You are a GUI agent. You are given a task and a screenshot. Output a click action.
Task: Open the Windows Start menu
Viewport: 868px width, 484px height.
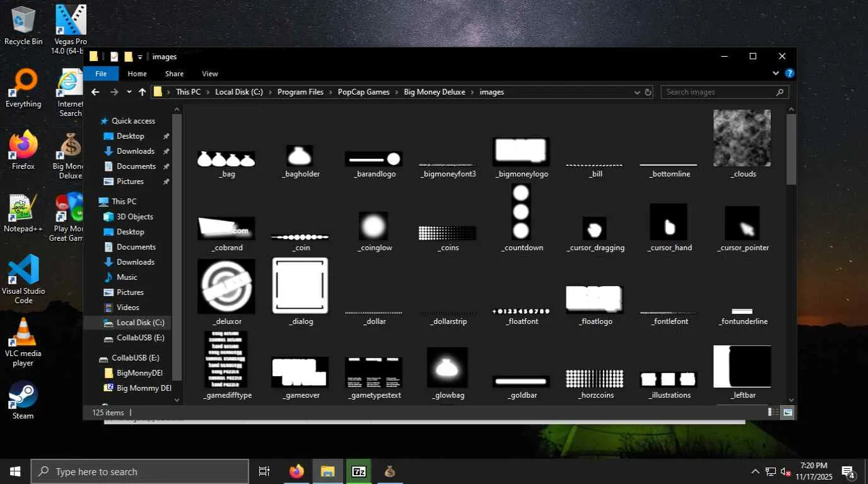coord(15,471)
